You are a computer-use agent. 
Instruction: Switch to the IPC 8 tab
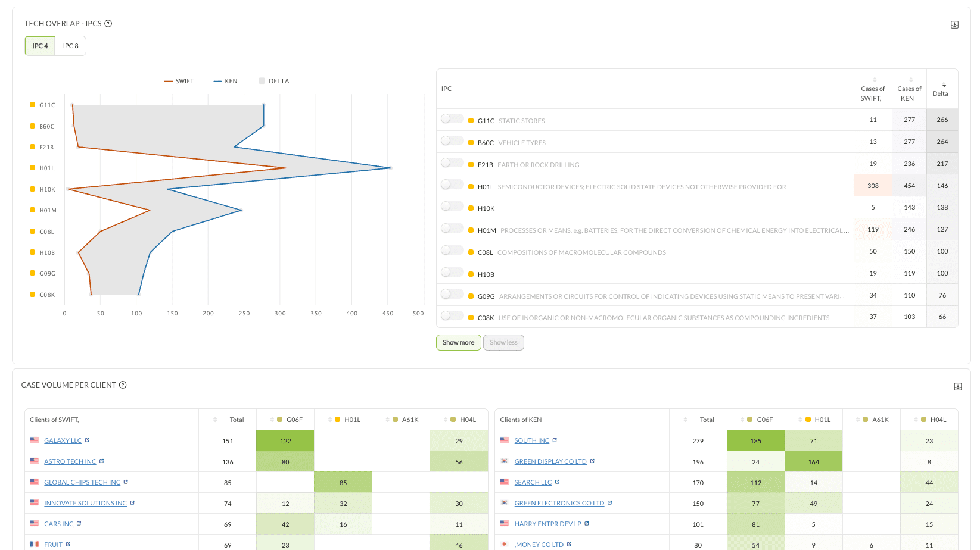tap(71, 46)
